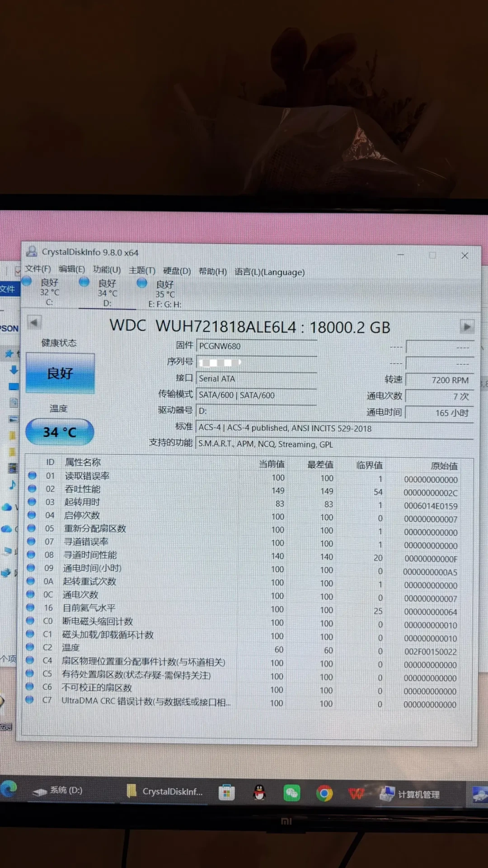This screenshot has width=488, height=868.
Task: Click the standard field ACS-4
Action: 335,428
